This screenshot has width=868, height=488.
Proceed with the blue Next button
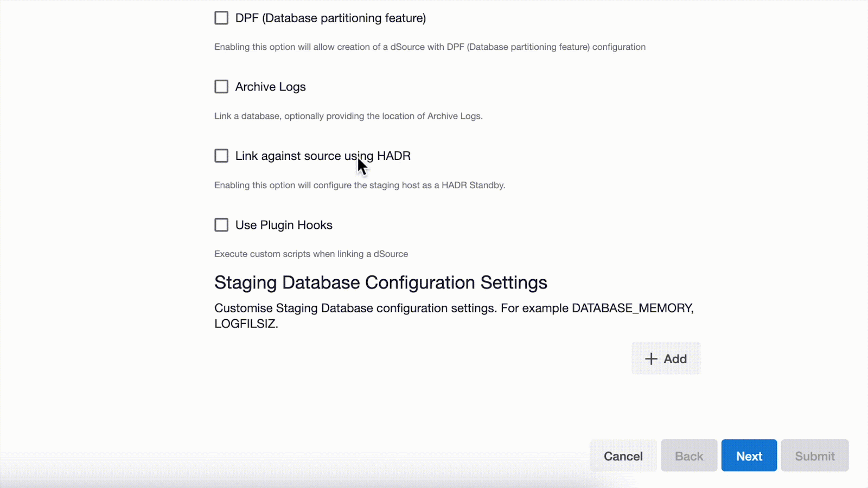click(749, 456)
